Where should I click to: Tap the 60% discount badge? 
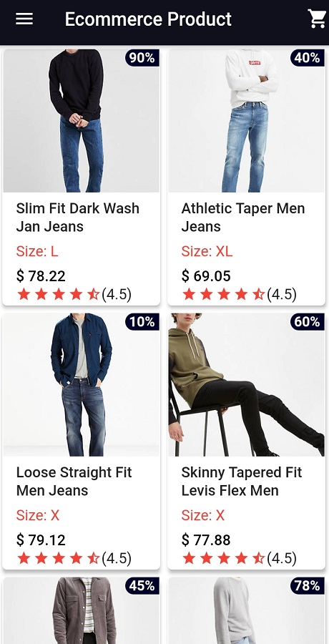click(x=308, y=321)
